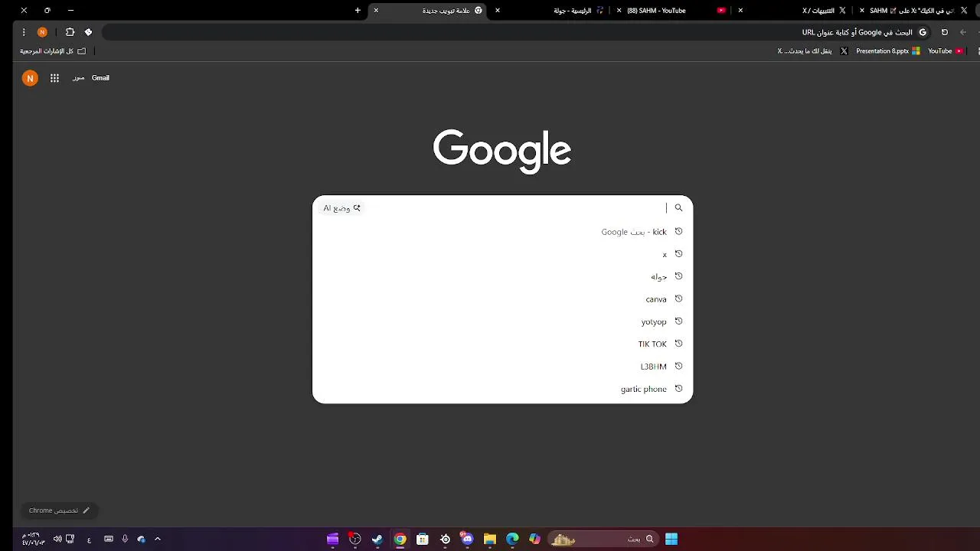Switch to the SAHM على X tab
This screenshot has width=980, height=551.
(x=915, y=11)
